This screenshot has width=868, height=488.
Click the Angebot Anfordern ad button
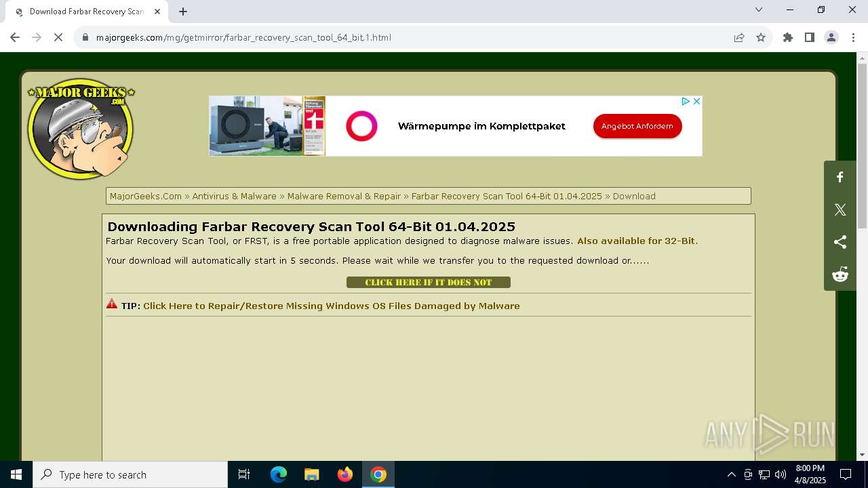point(637,126)
